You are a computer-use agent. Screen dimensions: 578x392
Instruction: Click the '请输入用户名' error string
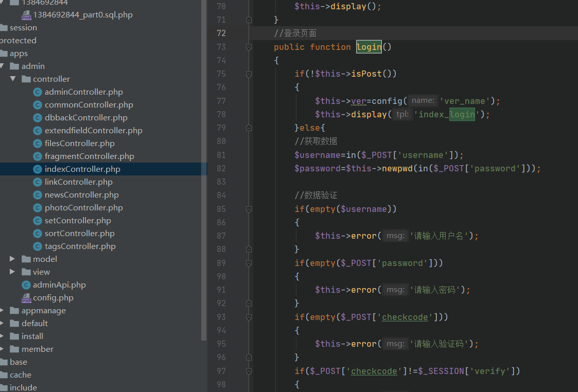[x=439, y=236]
